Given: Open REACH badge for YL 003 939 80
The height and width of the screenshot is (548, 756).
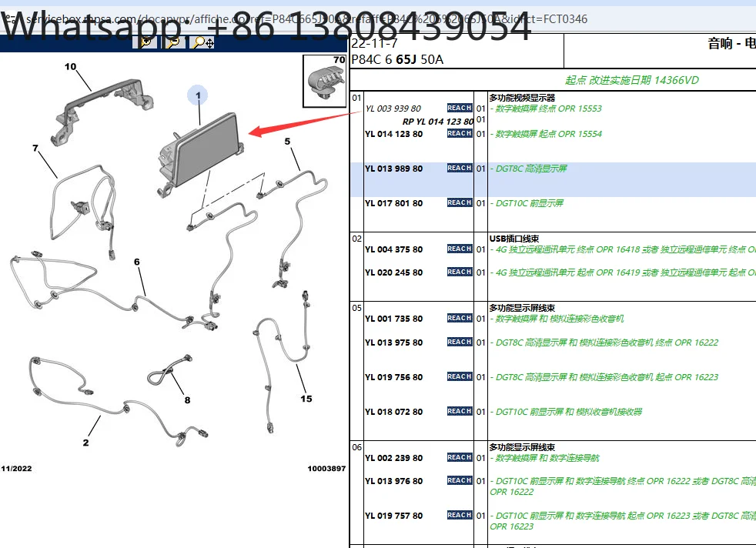Looking at the screenshot, I should coord(459,108).
